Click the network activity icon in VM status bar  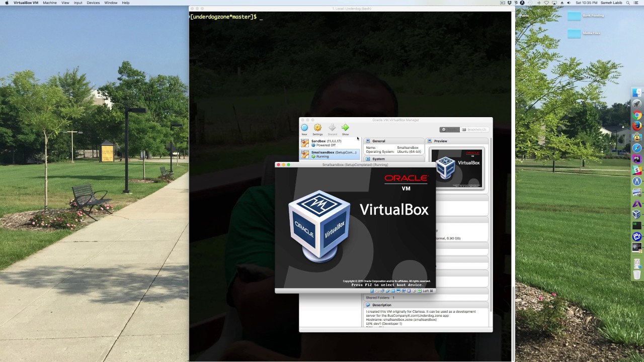tap(382, 291)
